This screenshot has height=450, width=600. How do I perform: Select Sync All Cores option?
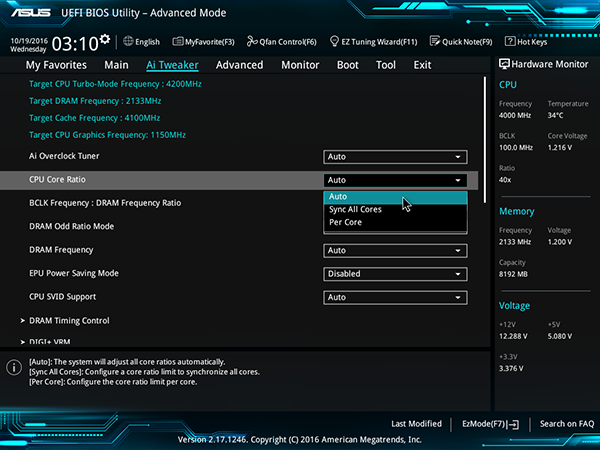pos(356,209)
